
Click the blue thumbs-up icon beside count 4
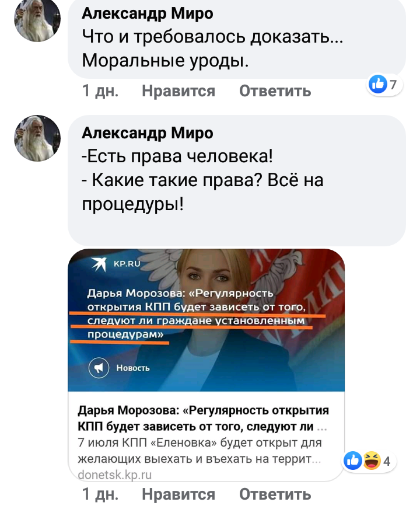tap(353, 461)
